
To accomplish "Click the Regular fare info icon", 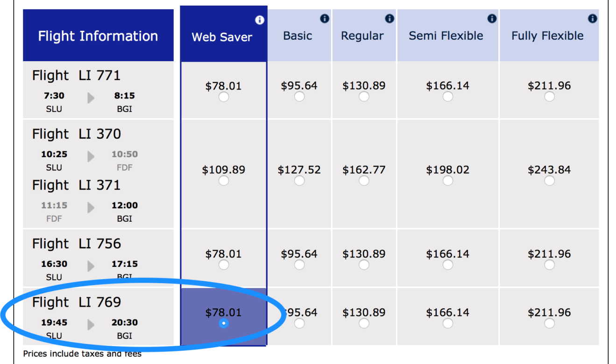I will [389, 19].
